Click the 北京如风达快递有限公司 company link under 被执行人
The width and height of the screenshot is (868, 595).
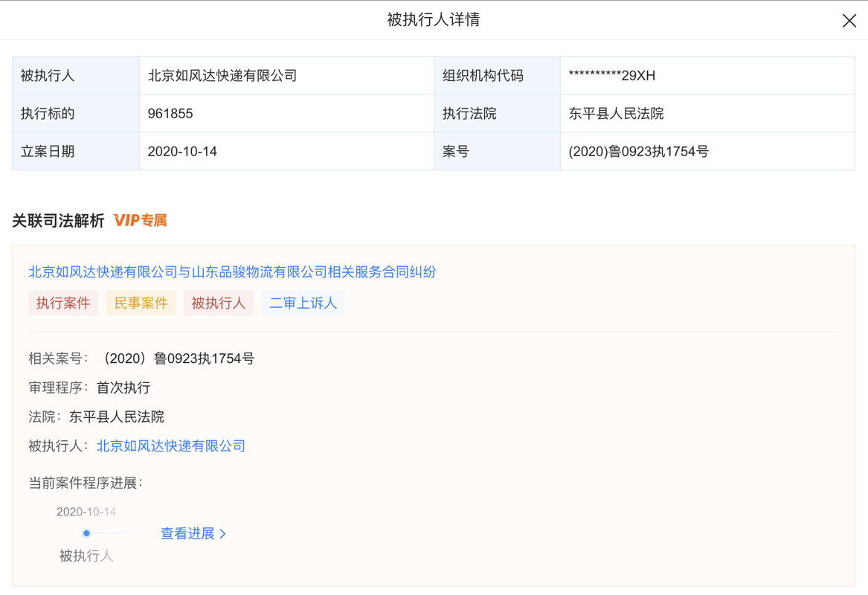tap(170, 446)
